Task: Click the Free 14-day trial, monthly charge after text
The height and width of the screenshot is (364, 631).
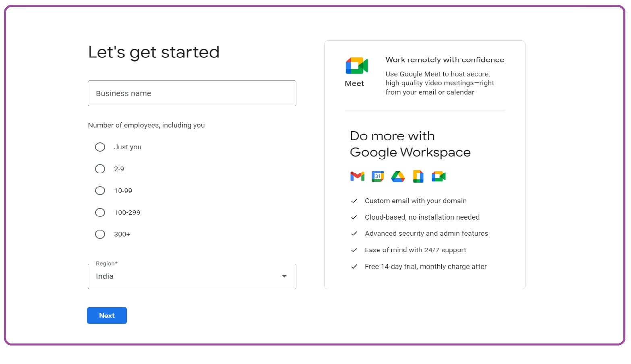Action: click(x=426, y=266)
